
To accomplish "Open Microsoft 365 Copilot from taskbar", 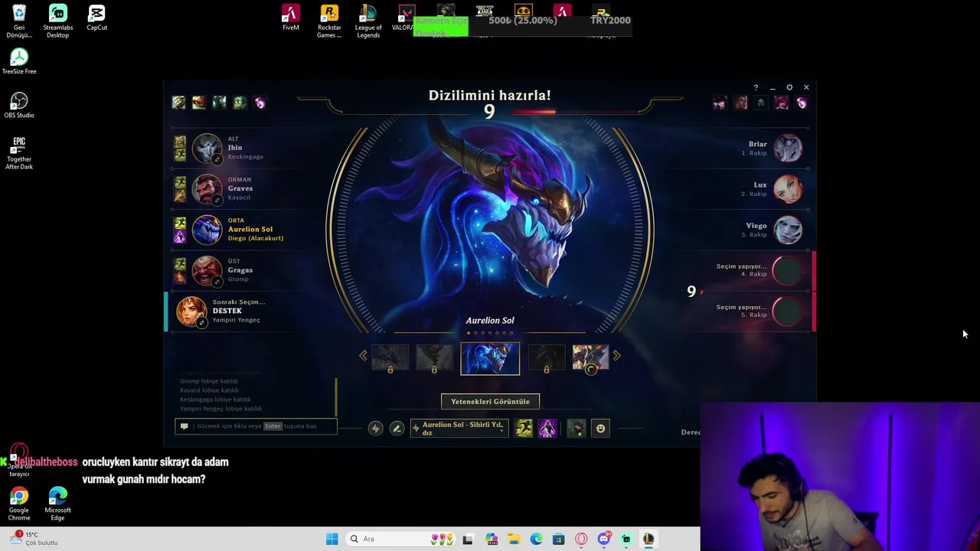I will click(x=491, y=539).
